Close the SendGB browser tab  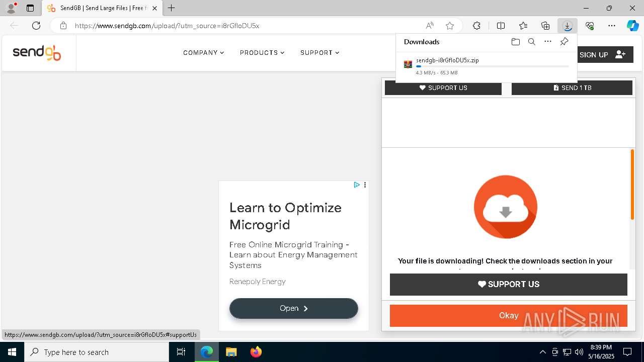coord(155,8)
